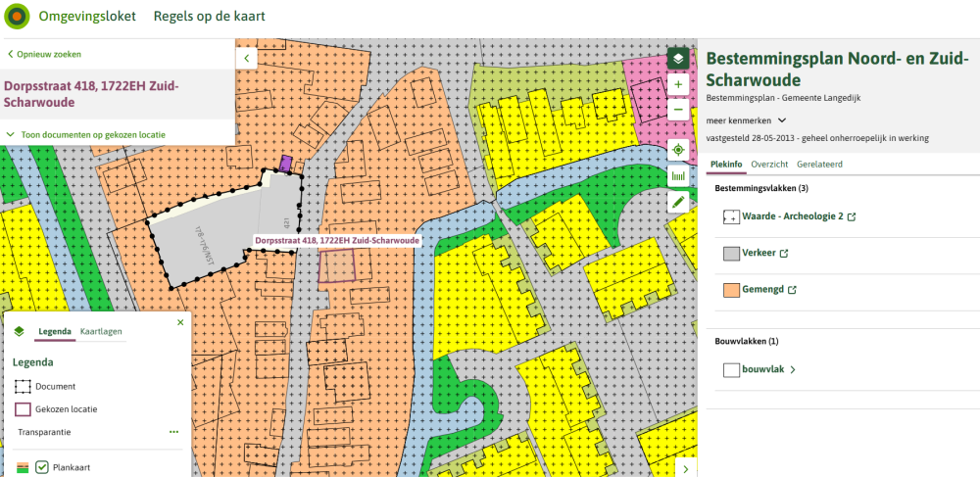Expand 'Toon documenten op gekozen locatie'
This screenshot has width=980, height=477.
[85, 134]
